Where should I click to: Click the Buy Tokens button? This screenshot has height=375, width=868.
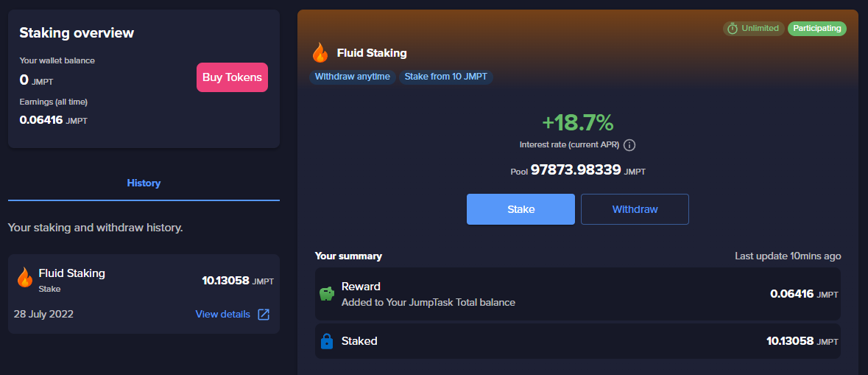point(232,77)
